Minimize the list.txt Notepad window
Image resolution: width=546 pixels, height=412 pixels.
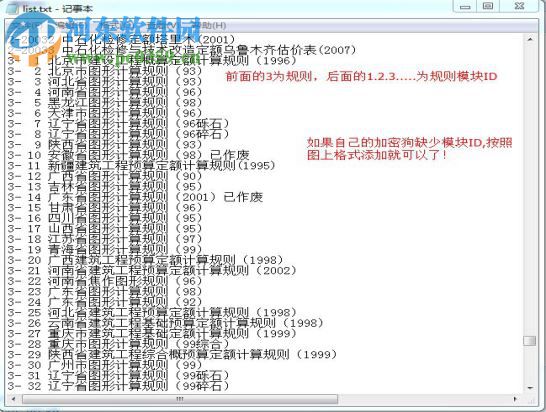(465, 7)
